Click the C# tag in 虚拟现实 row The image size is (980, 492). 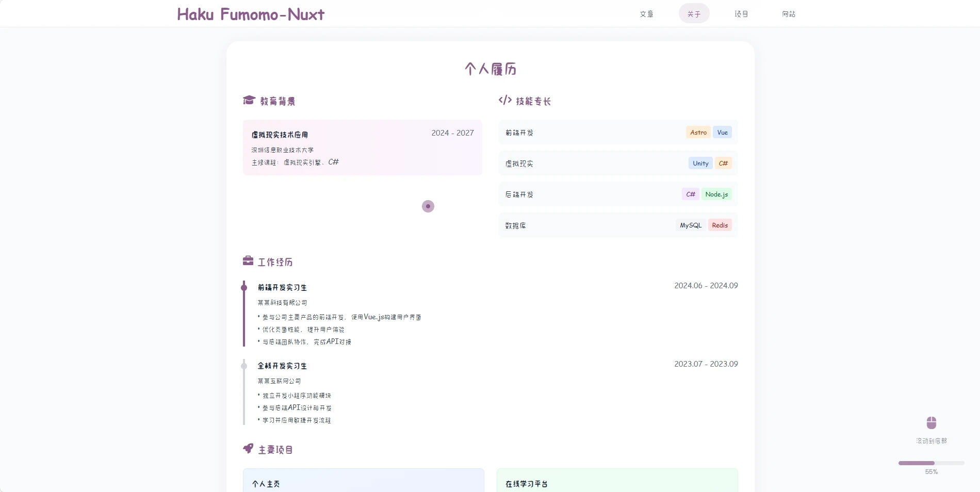pos(723,163)
